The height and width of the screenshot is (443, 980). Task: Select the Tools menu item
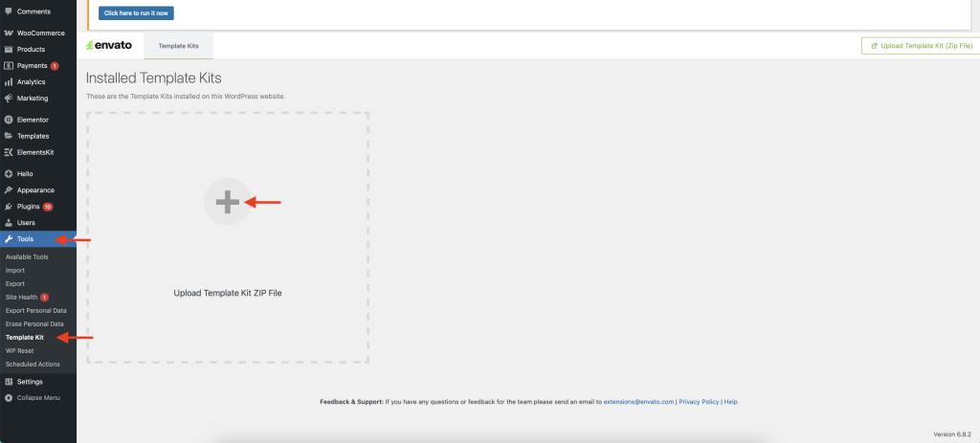point(38,238)
